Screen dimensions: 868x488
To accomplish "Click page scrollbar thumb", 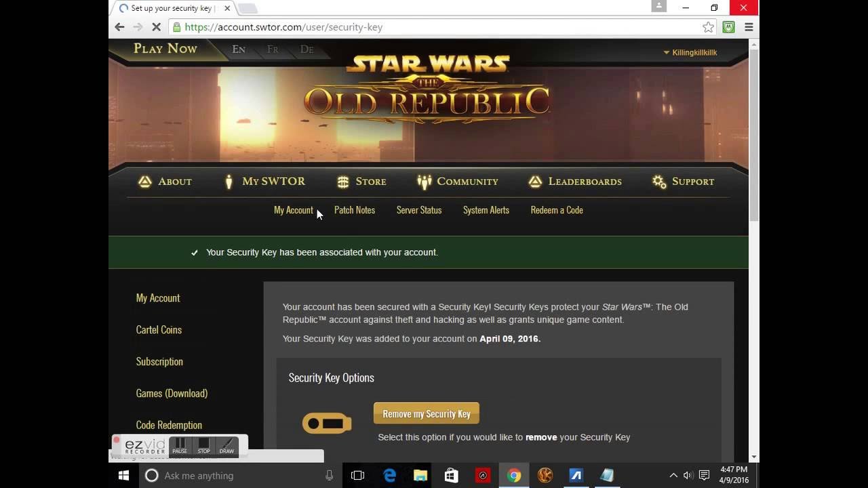I will (754, 134).
